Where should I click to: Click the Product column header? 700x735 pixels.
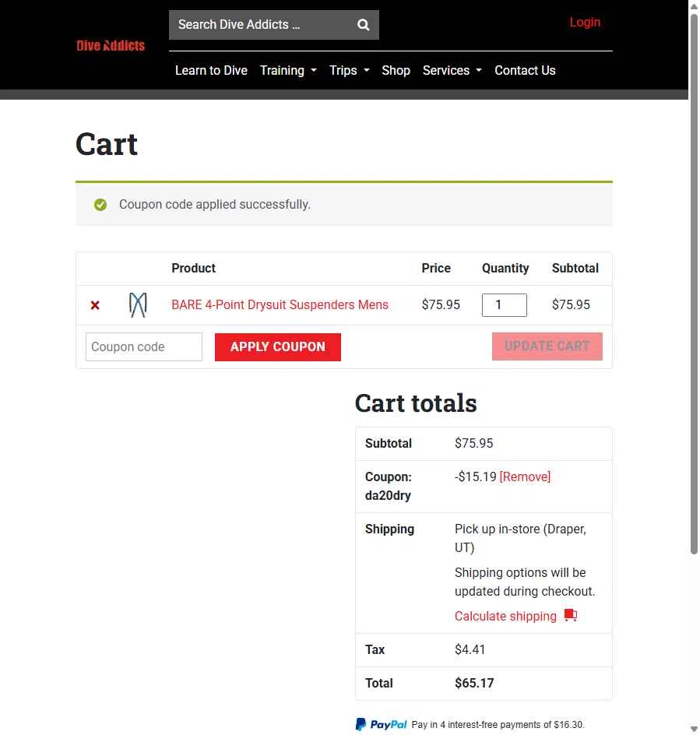click(x=193, y=268)
